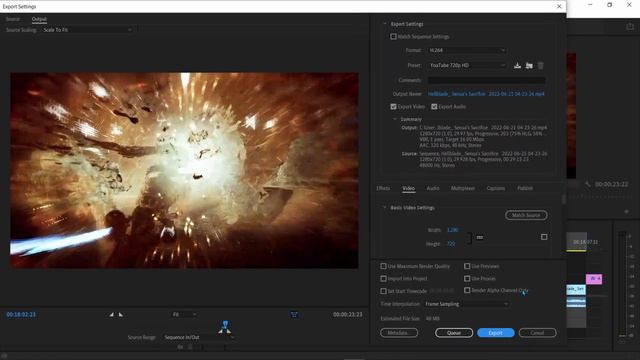Switch to the Audio tab

pyautogui.click(x=433, y=188)
